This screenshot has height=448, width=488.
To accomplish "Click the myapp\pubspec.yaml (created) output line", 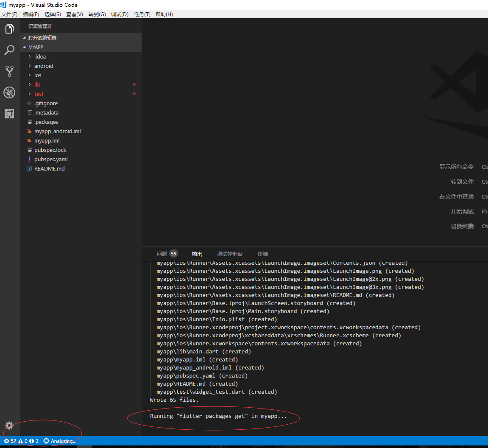I will [x=202, y=376].
